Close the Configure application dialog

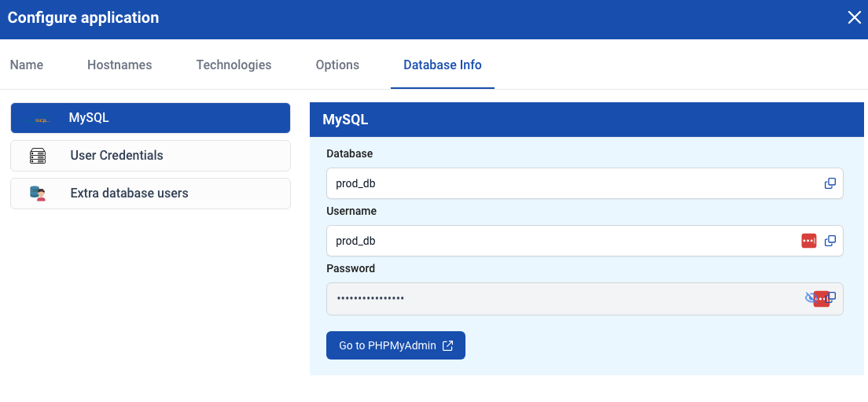854,18
